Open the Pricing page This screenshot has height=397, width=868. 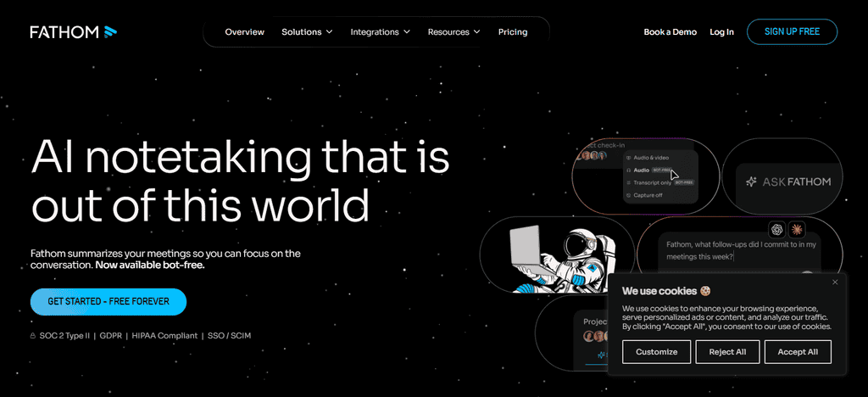click(x=513, y=32)
